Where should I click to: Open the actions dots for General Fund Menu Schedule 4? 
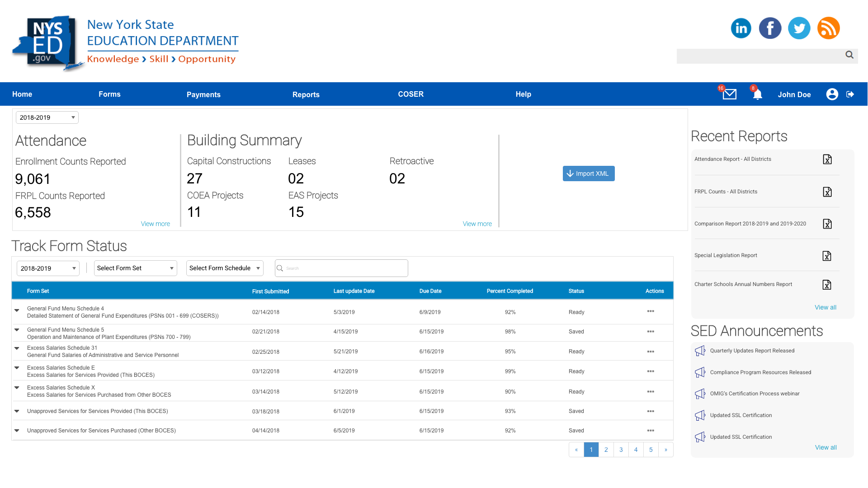(x=651, y=311)
